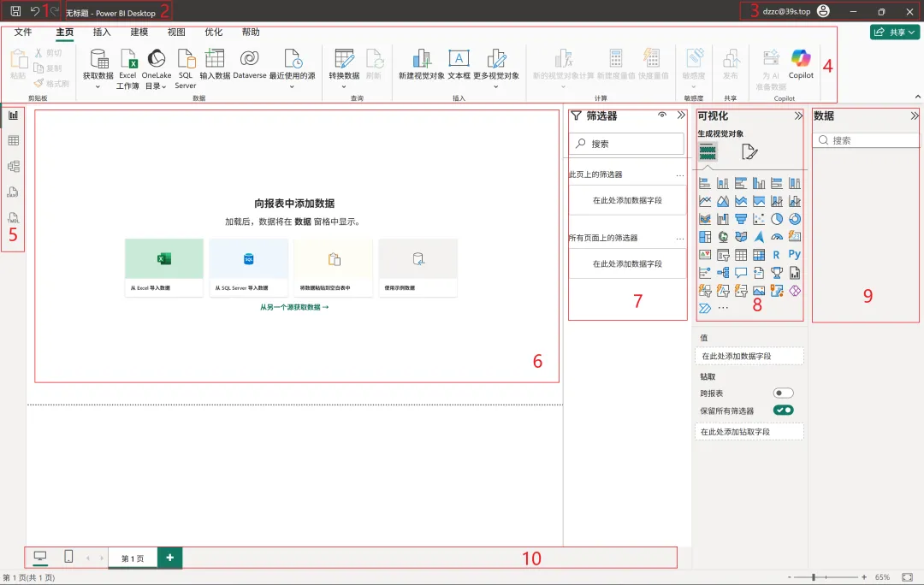
Task: Add a new page with plus button
Action: click(x=169, y=558)
